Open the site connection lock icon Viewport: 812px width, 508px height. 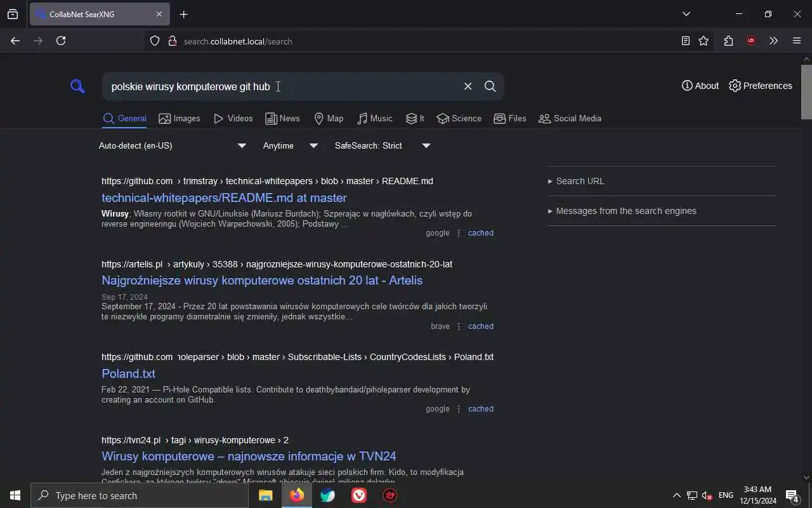172,41
